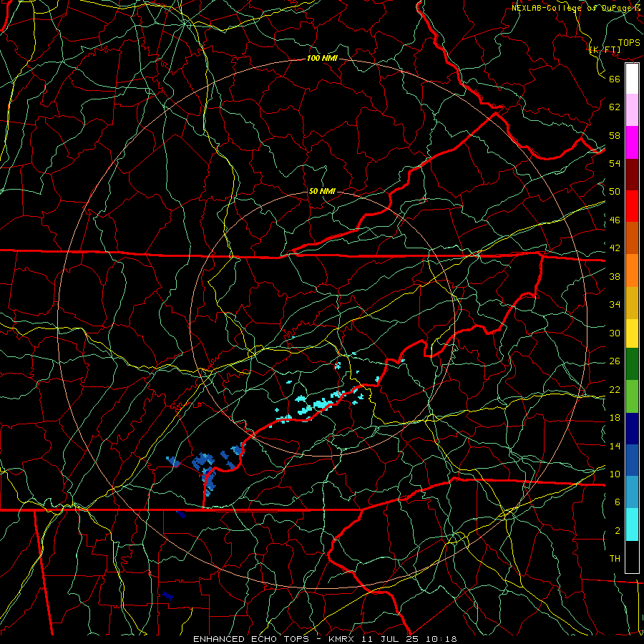Click the cyan 2 kft legend swatch
Screen dimensions: 644x644
[x=632, y=525]
